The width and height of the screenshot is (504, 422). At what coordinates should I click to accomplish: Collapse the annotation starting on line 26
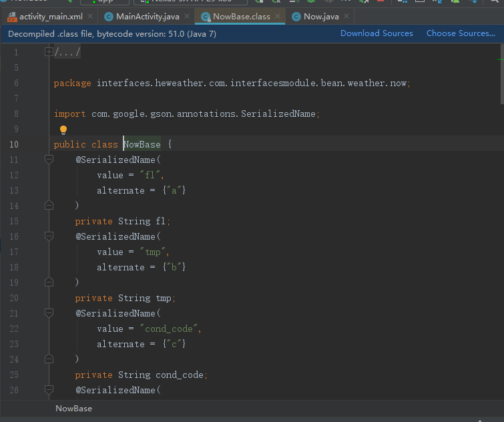(49, 390)
